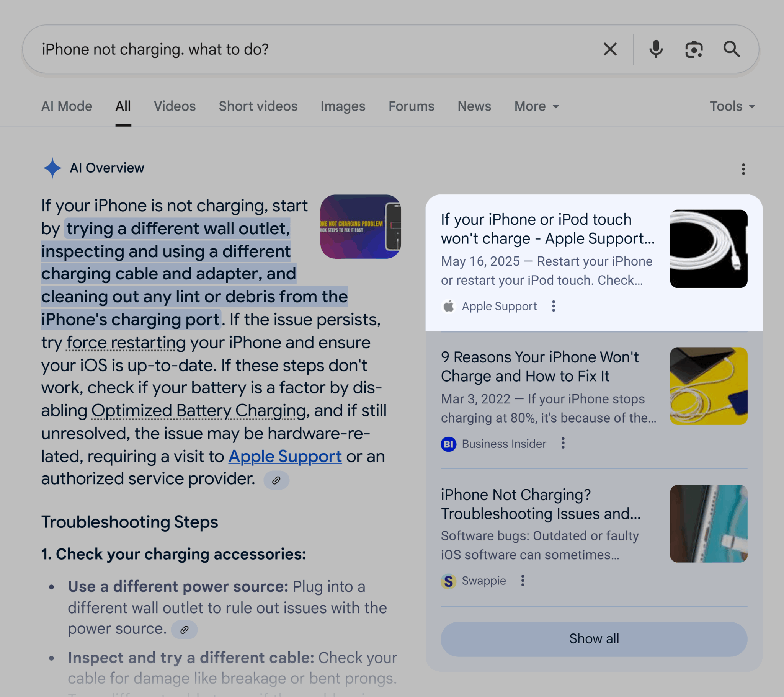The width and height of the screenshot is (784, 697).
Task: Switch to the Images tab
Action: tap(343, 106)
